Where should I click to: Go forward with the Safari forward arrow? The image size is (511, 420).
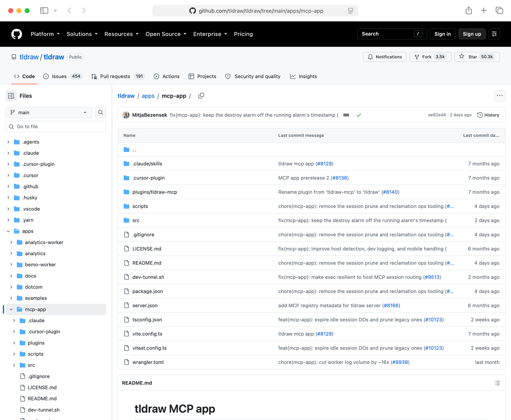click(84, 10)
